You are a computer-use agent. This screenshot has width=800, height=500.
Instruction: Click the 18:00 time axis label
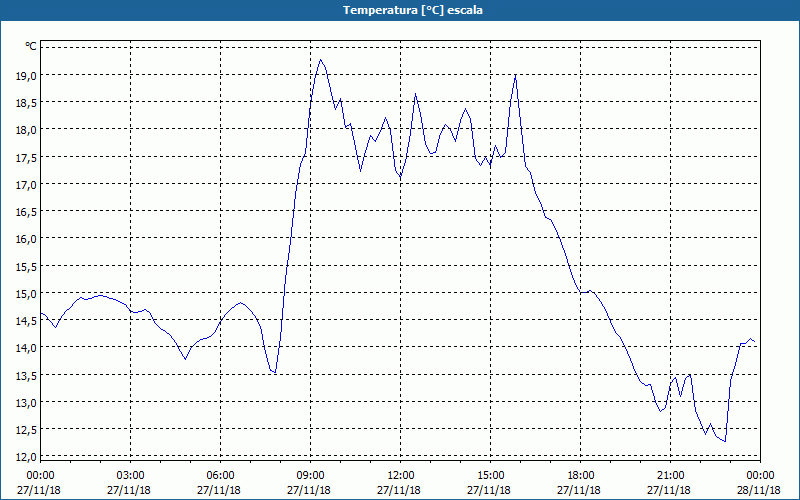581,476
